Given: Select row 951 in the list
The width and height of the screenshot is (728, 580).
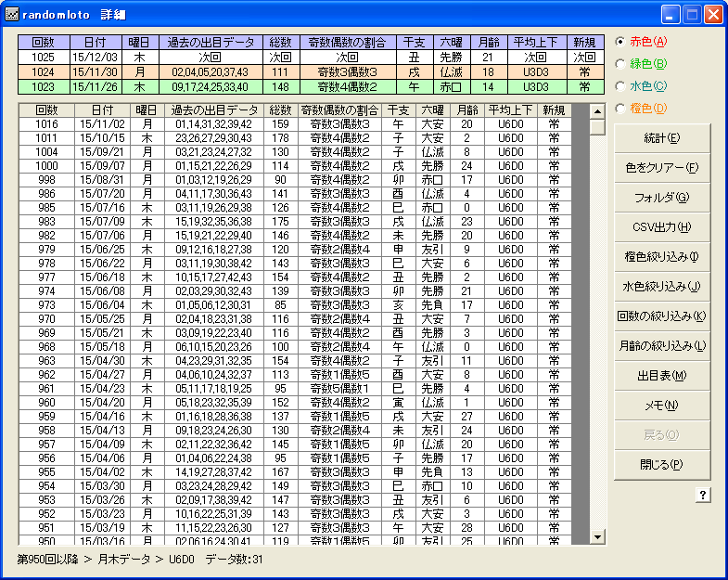Looking at the screenshot, I should tap(295, 528).
